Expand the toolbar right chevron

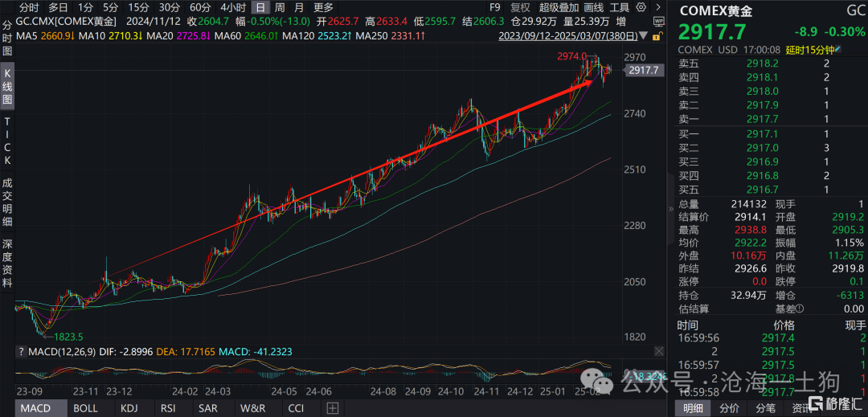[x=657, y=8]
